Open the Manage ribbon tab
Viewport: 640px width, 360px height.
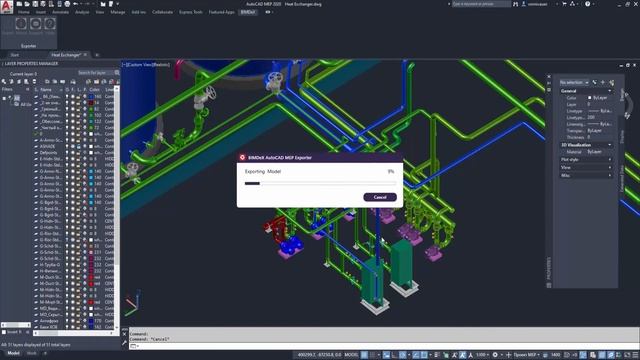[x=118, y=12]
